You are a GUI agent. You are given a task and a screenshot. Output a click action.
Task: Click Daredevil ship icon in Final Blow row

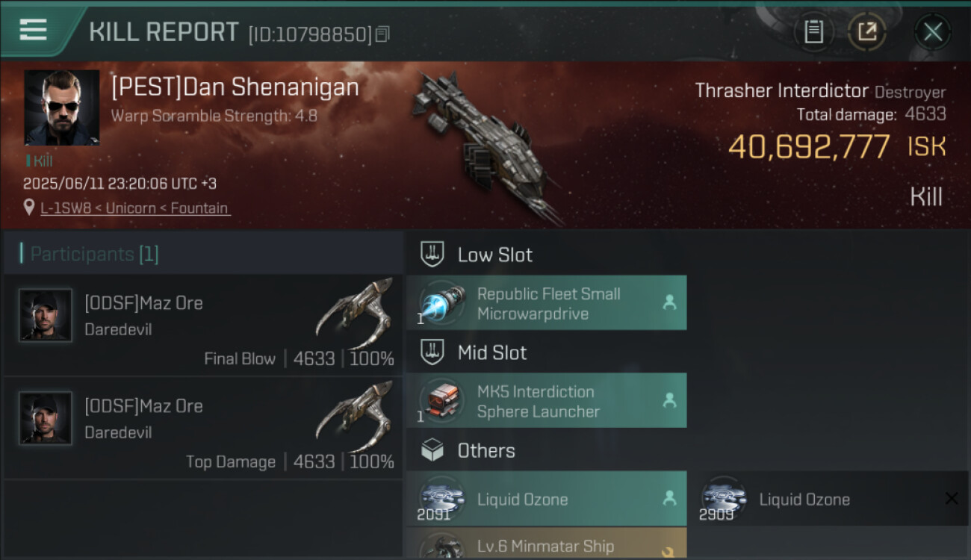(355, 312)
